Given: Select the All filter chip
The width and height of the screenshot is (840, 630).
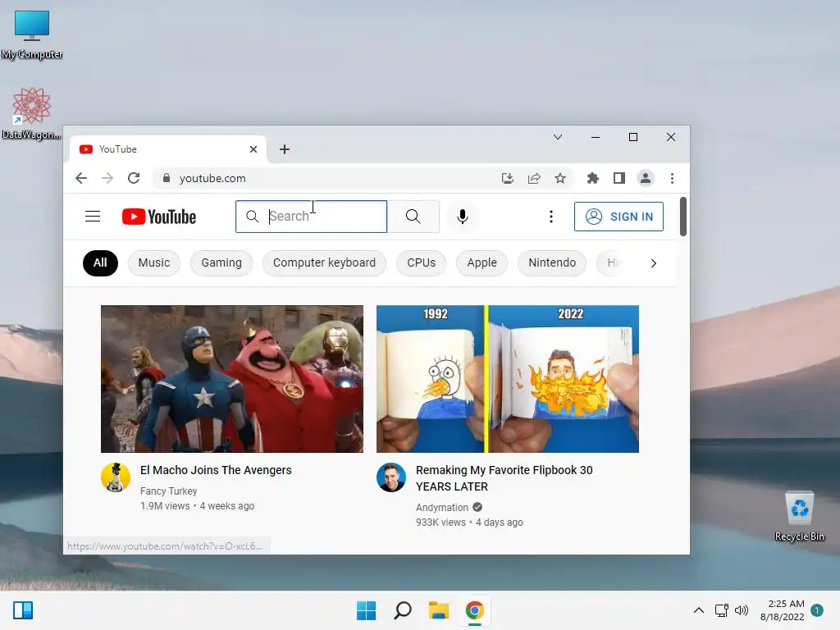Looking at the screenshot, I should click(100, 263).
